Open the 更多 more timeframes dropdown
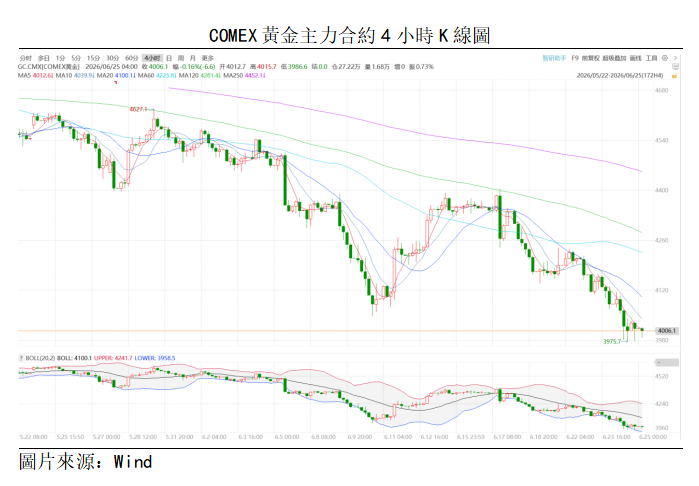Viewport: 699px width, 486px height. pos(208,58)
